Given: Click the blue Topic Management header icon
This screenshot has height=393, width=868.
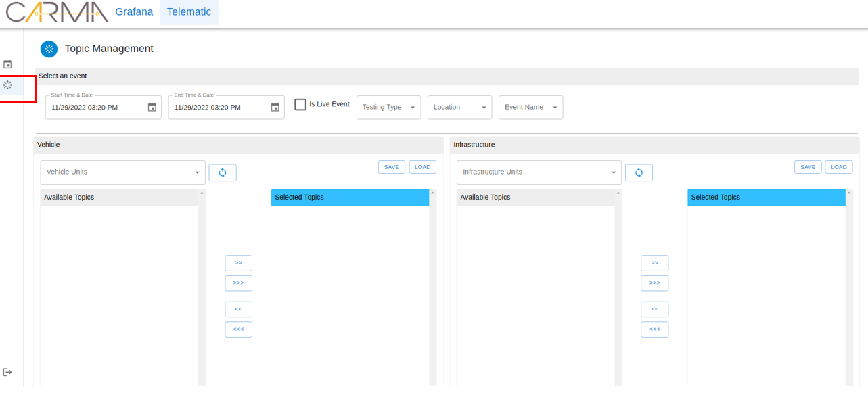Looking at the screenshot, I should [x=48, y=49].
